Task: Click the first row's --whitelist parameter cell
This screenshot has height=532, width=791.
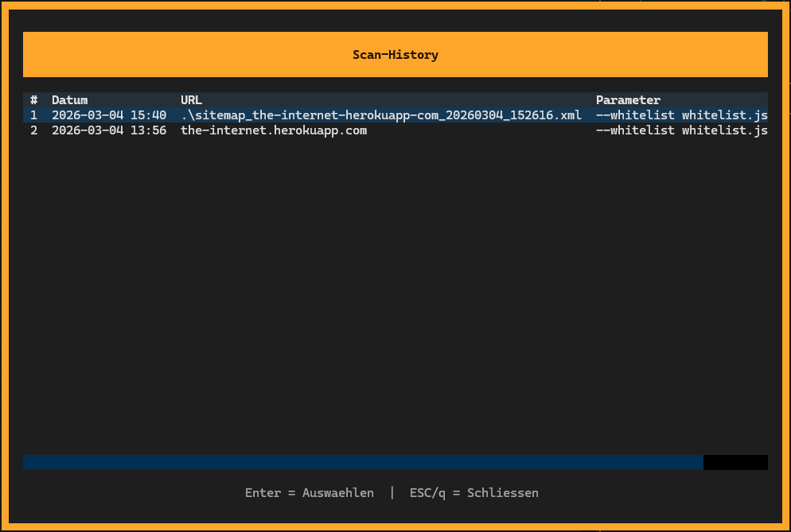Action: click(681, 115)
